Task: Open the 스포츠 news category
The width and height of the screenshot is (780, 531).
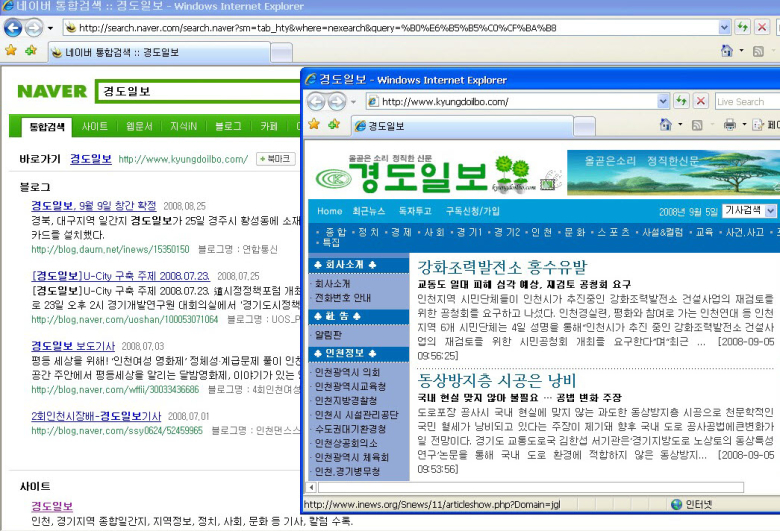Action: 613,232
